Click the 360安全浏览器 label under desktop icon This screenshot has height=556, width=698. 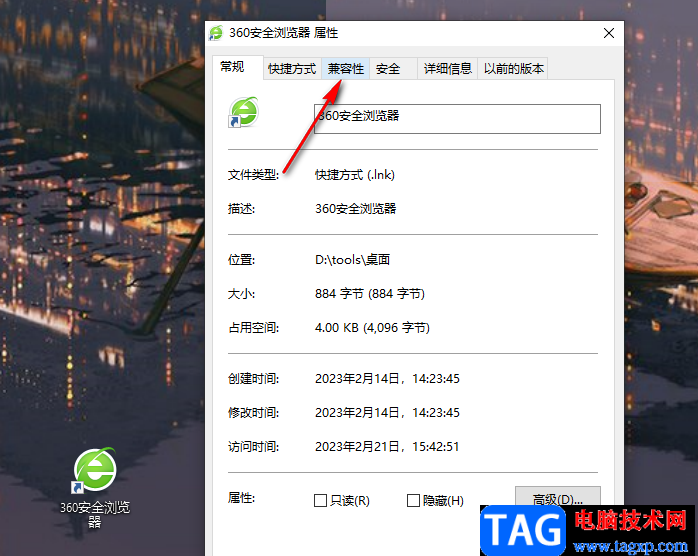point(95,515)
